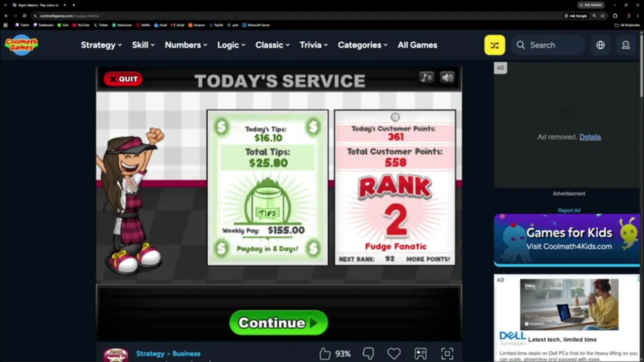Viewport: 644px width, 362px height.
Task: Open the Kick bookmark
Action: 63,25
